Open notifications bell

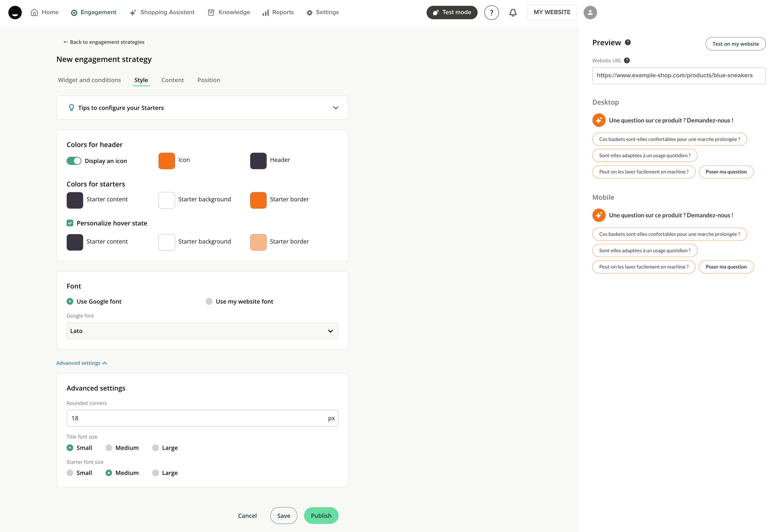coord(513,13)
